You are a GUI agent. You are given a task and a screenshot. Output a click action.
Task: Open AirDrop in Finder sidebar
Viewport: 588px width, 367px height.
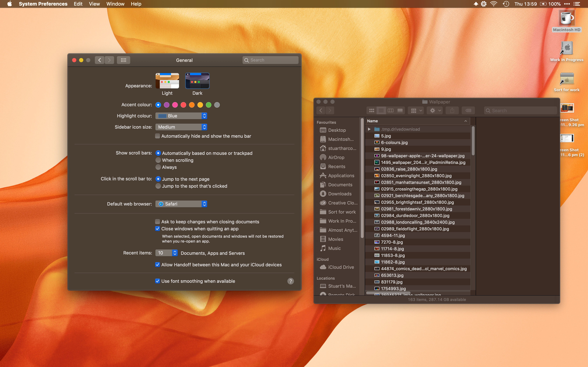(336, 157)
